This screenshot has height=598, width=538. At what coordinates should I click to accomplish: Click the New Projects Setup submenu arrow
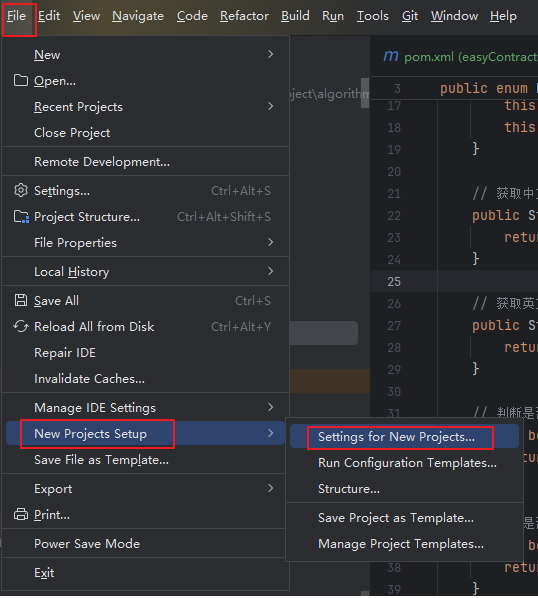270,433
